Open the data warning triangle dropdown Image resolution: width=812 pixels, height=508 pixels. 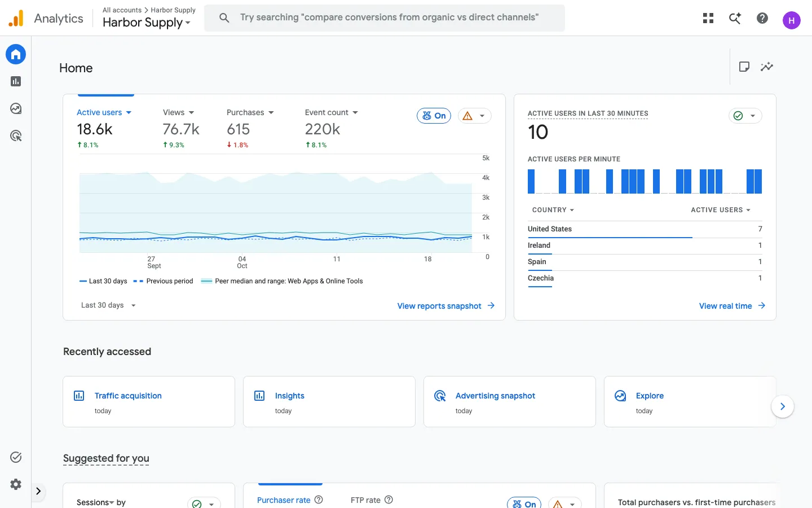click(x=474, y=116)
